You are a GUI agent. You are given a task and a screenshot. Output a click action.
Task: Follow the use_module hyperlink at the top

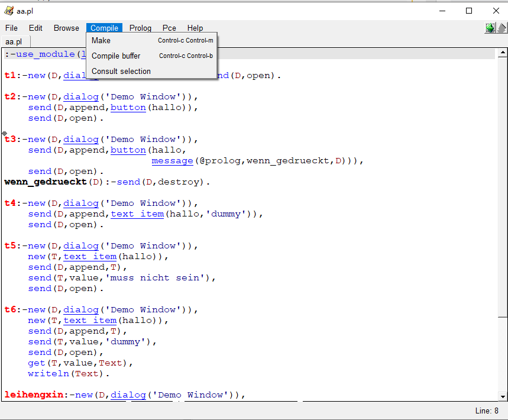point(45,54)
